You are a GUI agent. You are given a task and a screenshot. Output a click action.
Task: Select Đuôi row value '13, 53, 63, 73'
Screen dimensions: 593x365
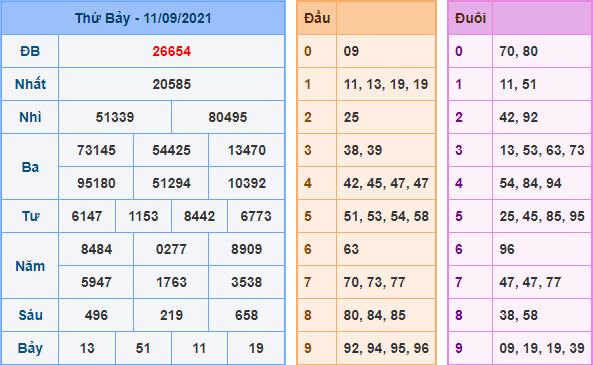point(542,150)
